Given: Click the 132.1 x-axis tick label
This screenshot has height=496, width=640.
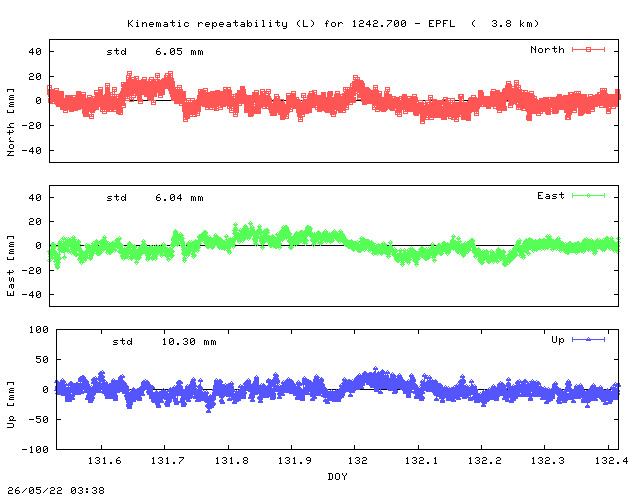Looking at the screenshot, I should click(x=421, y=460).
